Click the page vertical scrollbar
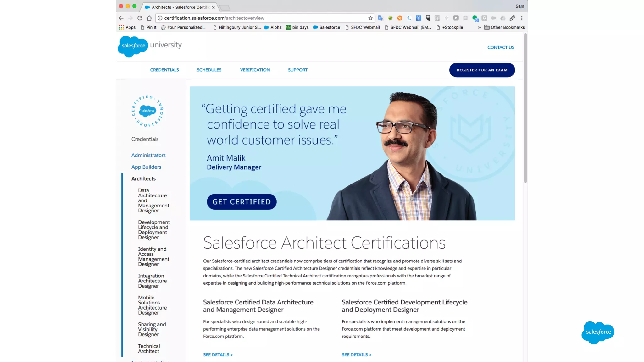 tap(525, 108)
